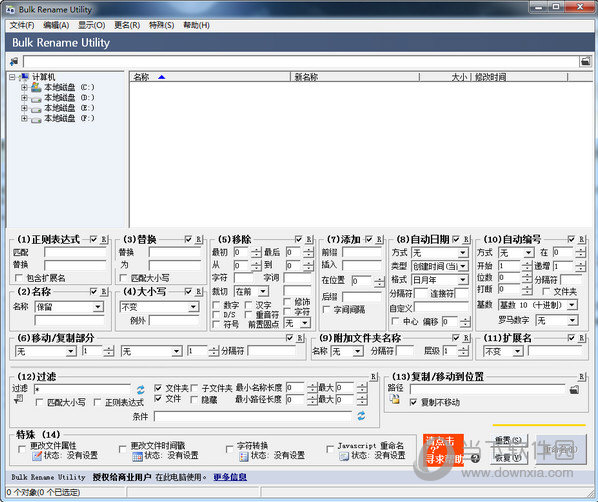
Task: Check the 数字 checkbox in 移除
Action: point(216,305)
